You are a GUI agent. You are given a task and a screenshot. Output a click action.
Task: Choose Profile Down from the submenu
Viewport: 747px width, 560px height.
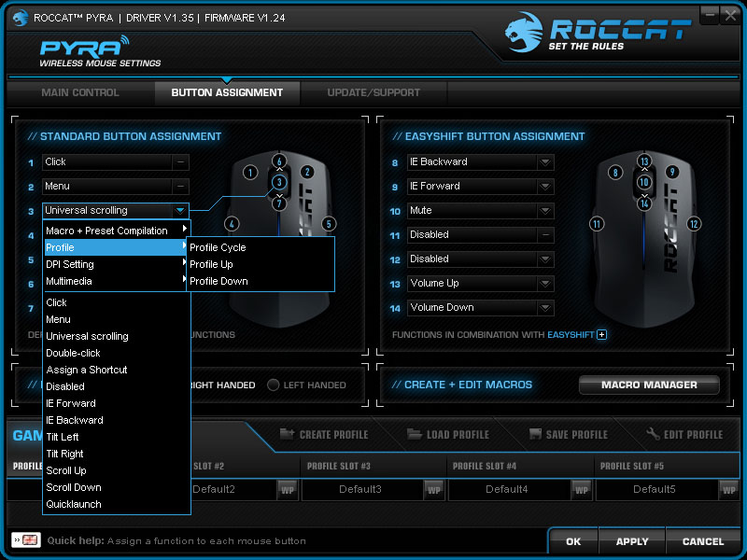click(x=261, y=281)
